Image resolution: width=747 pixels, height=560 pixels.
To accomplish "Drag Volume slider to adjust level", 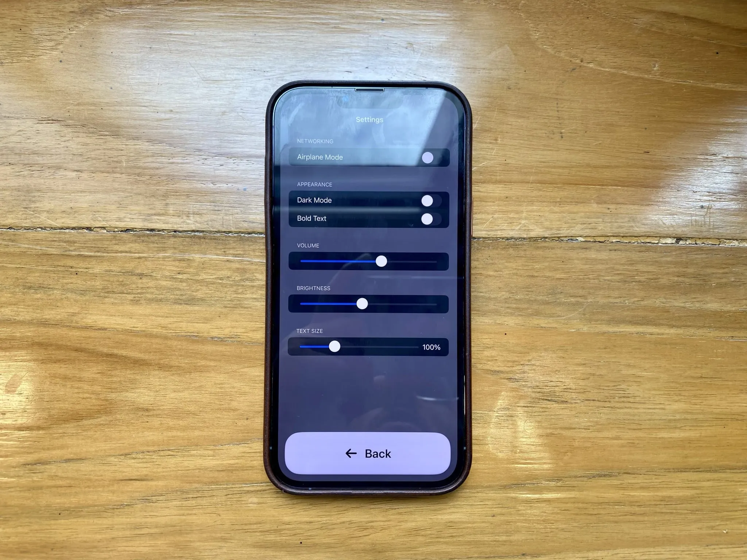I will click(x=380, y=261).
